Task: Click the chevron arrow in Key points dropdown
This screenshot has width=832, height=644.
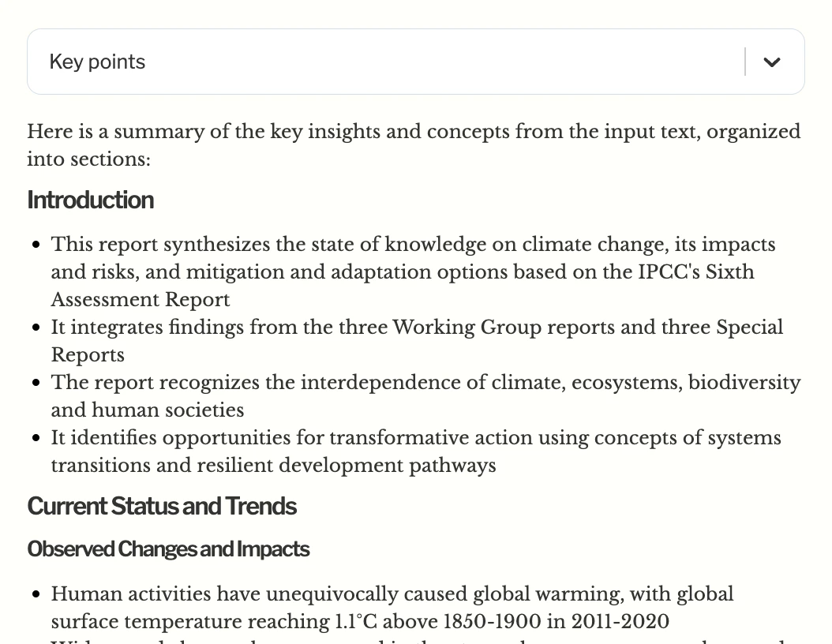Action: (771, 62)
